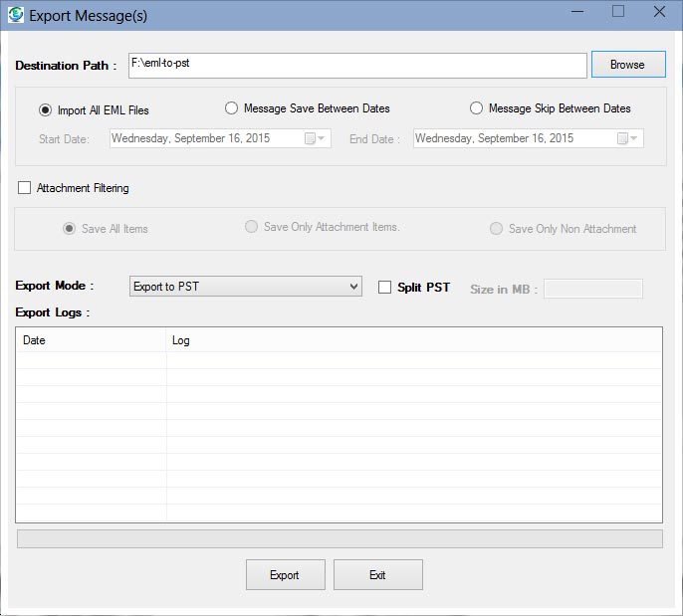Click the Browse button
The image size is (683, 616).
627,65
